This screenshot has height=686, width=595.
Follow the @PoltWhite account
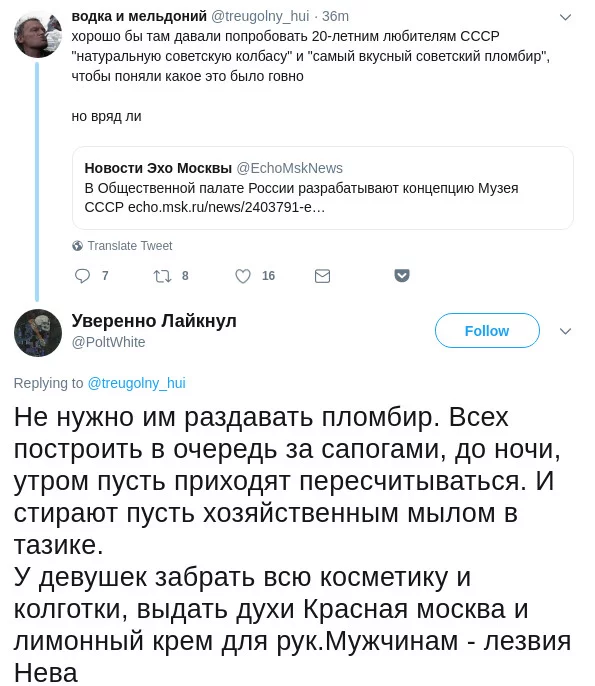(x=487, y=331)
